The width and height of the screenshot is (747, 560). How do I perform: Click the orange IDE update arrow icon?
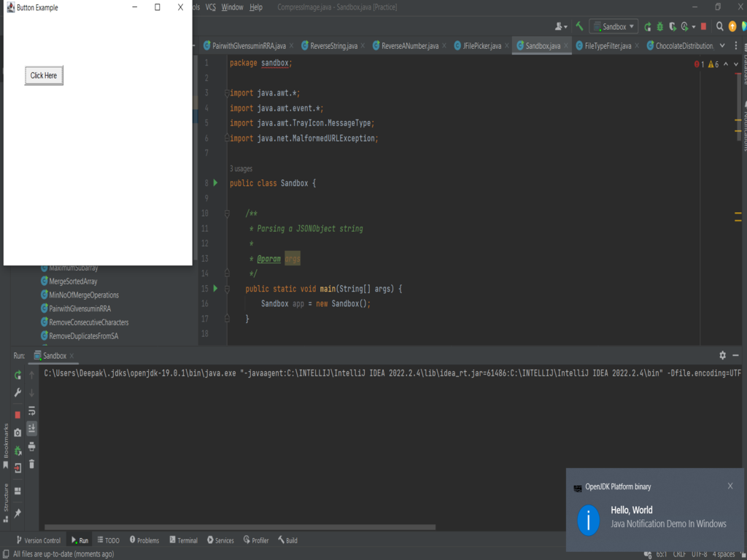[x=732, y=27]
